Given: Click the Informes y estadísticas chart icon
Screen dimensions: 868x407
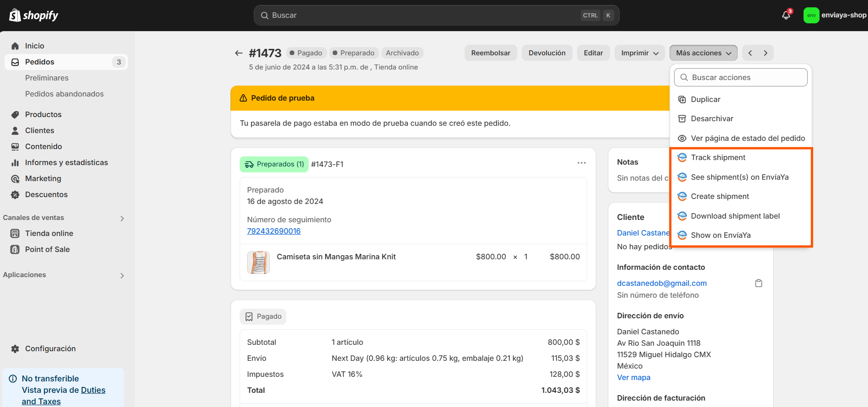Looking at the screenshot, I should [x=15, y=162].
